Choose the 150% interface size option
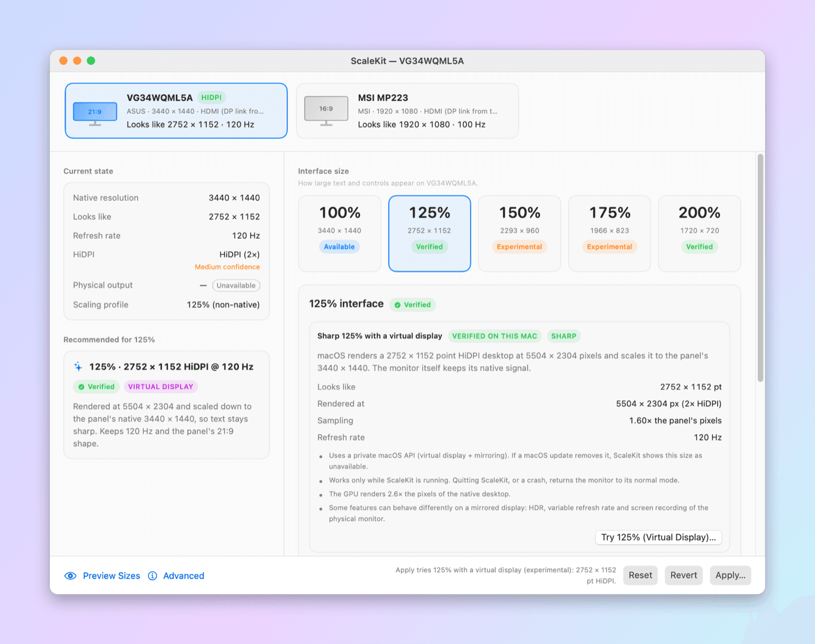Image resolution: width=815 pixels, height=644 pixels. 520,233
